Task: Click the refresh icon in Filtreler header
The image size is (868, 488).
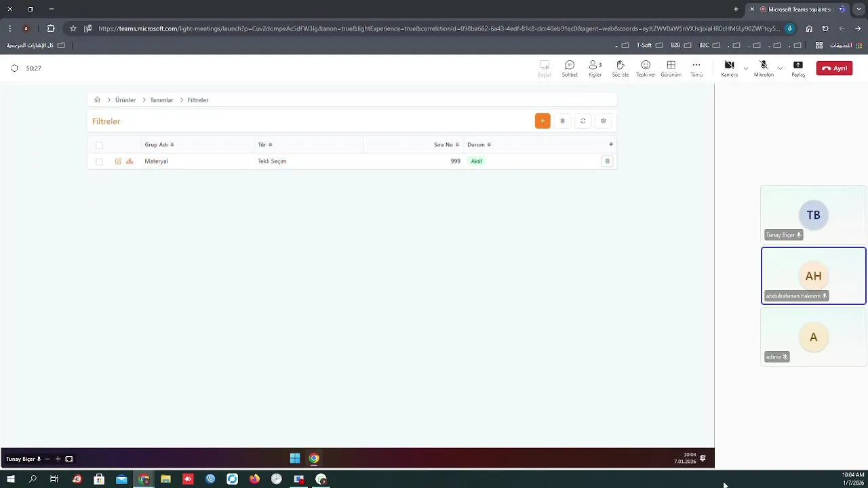Action: (x=583, y=121)
